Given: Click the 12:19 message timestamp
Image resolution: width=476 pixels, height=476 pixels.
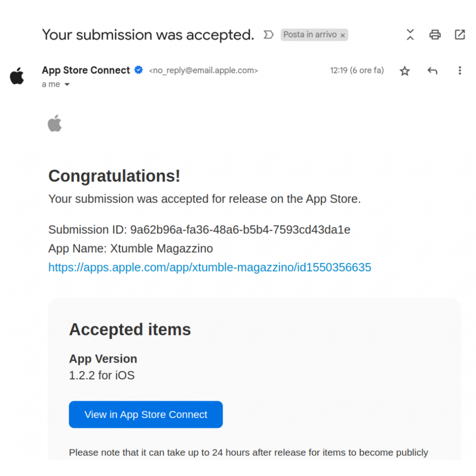Looking at the screenshot, I should click(357, 70).
